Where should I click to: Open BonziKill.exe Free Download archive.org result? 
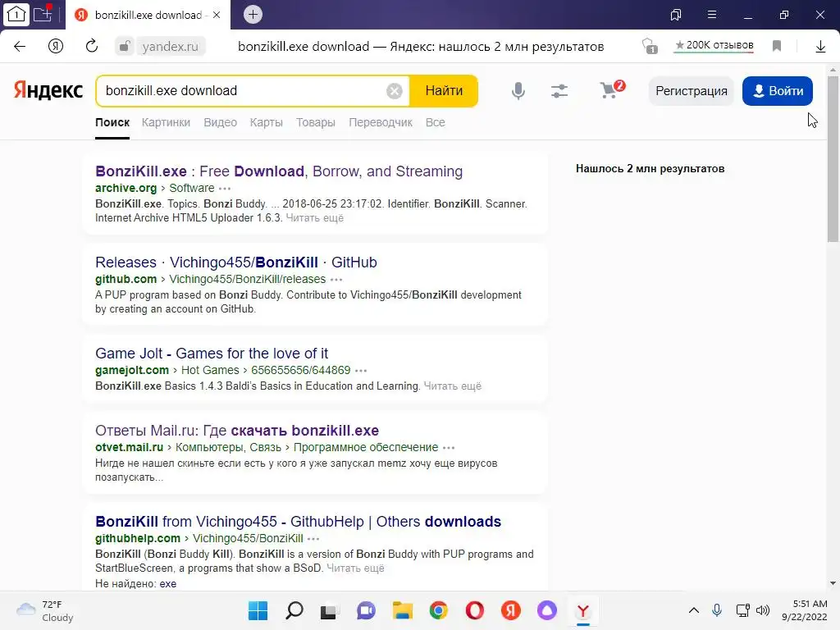[279, 171]
